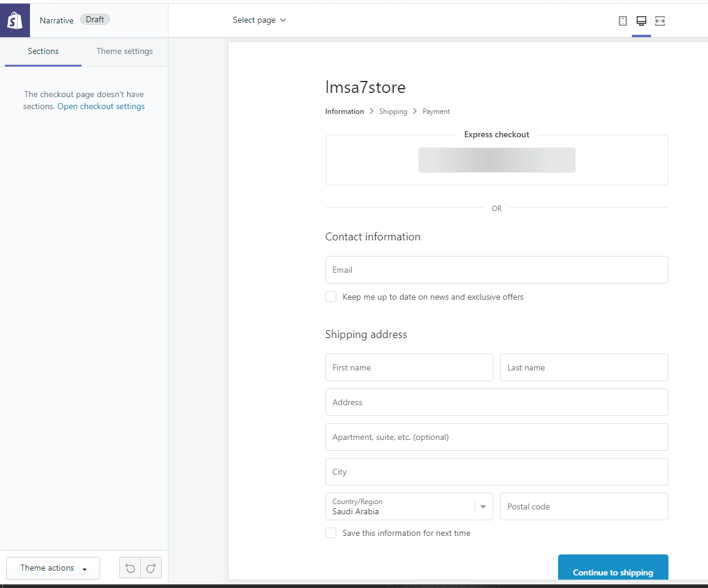708x588 pixels.
Task: Click the Shopify logo icon
Action: coord(15,20)
